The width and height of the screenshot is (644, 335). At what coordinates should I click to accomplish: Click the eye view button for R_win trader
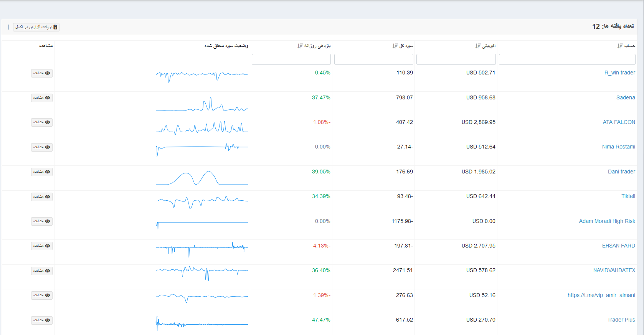[42, 73]
